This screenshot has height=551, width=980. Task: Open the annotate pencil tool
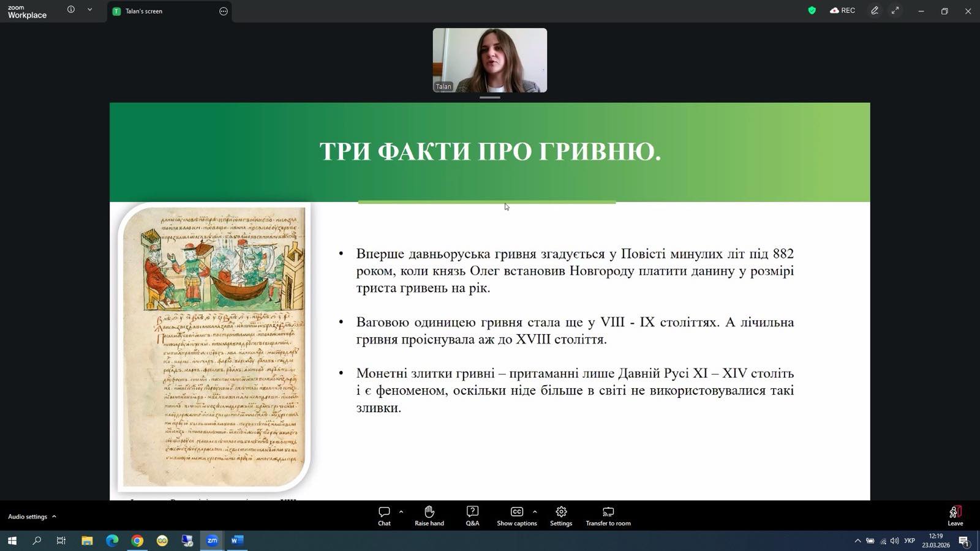(x=875, y=10)
